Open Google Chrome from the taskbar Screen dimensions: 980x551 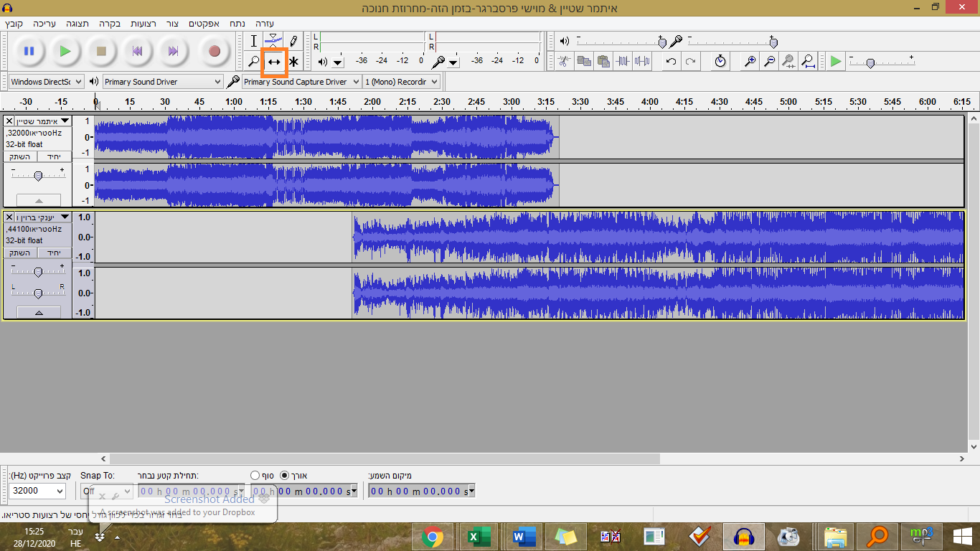432,536
